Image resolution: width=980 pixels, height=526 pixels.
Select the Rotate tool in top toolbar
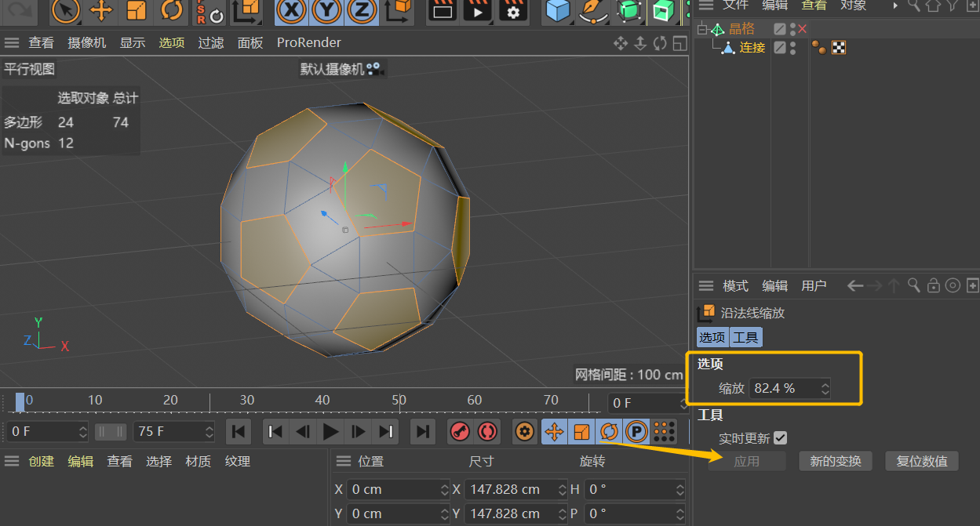tap(171, 10)
